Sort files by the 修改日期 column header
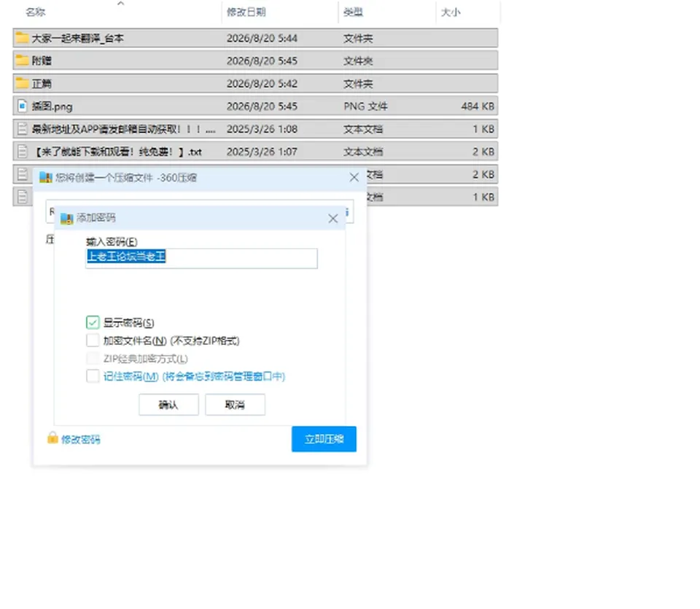Image resolution: width=700 pixels, height=609 pixels. [246, 12]
